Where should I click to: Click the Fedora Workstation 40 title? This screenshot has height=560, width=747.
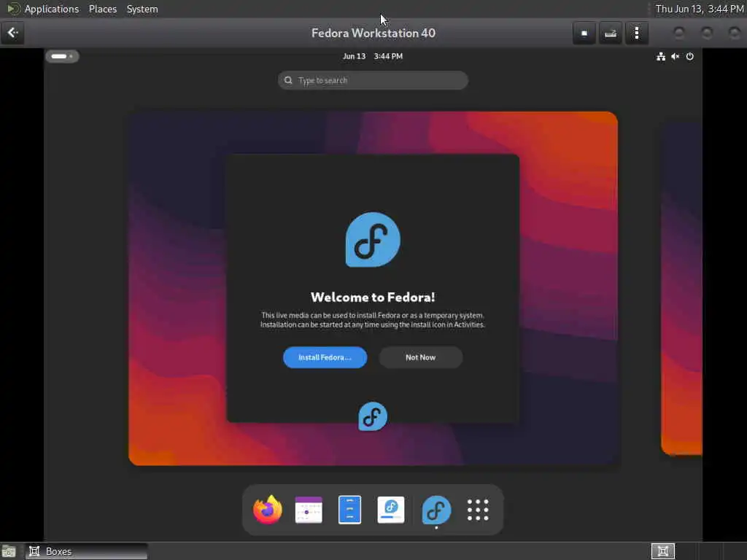[373, 33]
